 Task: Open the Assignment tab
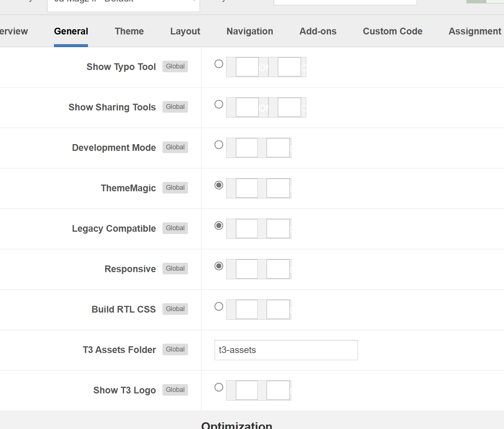tap(475, 31)
